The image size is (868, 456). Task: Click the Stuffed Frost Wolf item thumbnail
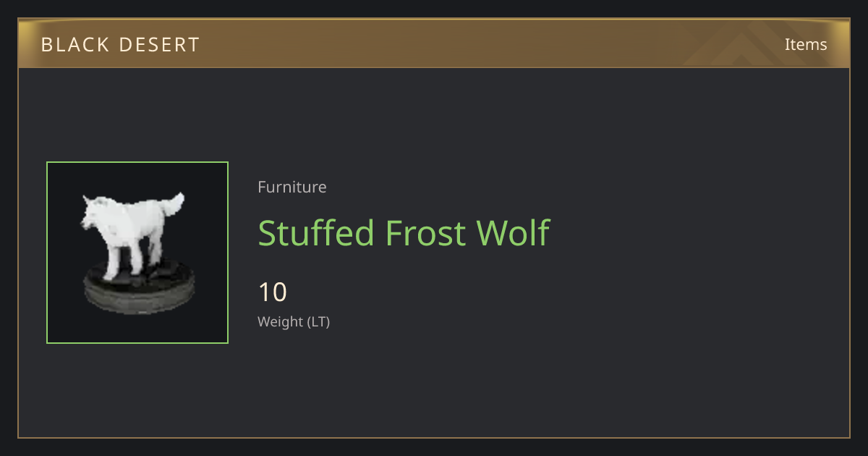click(137, 253)
